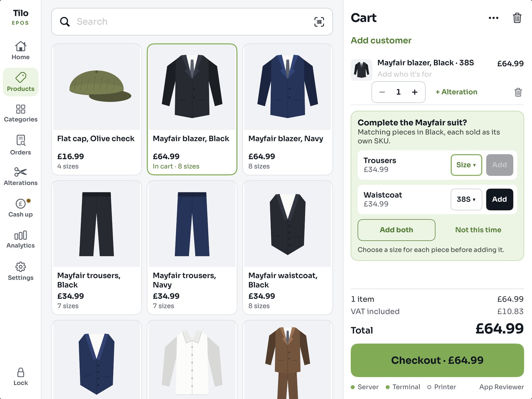Increase blazer quantity with plus
The height and width of the screenshot is (399, 532).
[x=415, y=92]
